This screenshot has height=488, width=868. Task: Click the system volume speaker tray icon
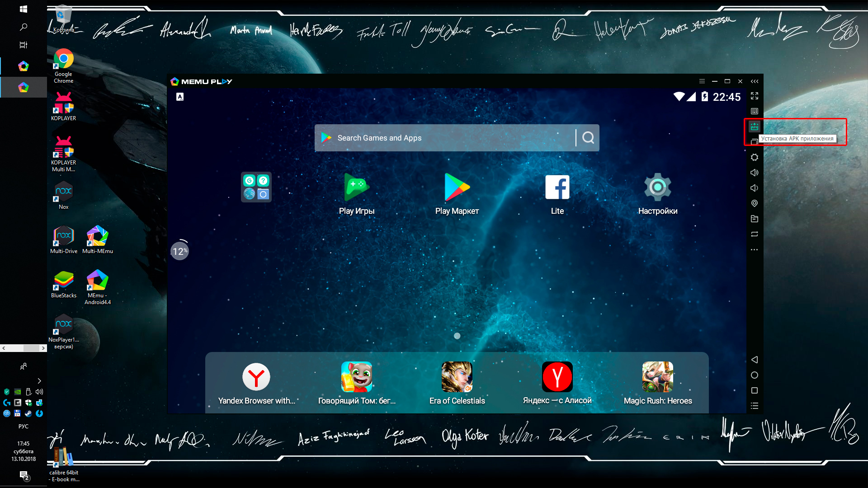coord(39,392)
